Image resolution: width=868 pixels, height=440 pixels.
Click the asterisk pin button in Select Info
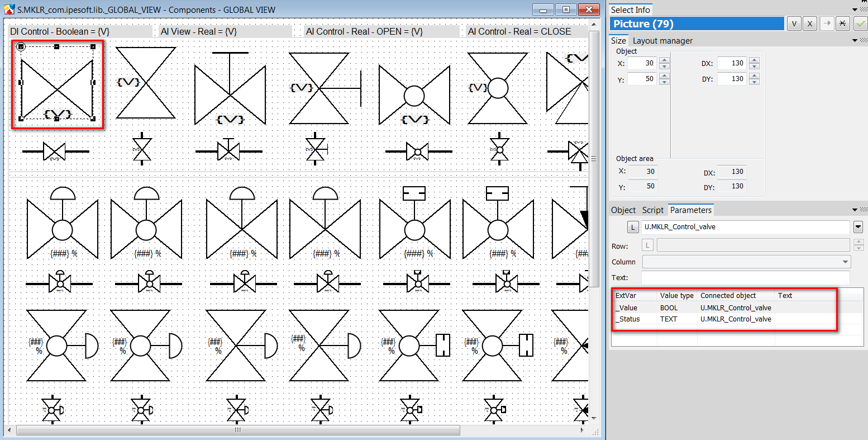coord(842,23)
